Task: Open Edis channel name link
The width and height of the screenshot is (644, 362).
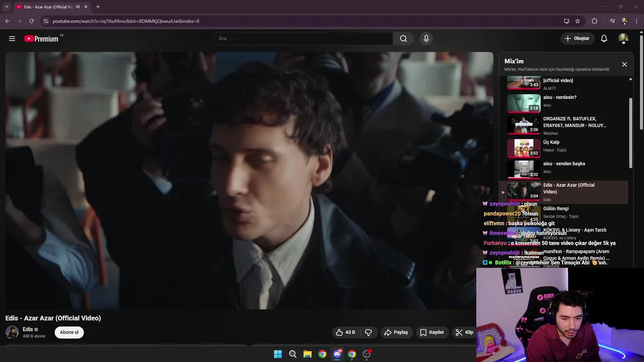Action: [28, 329]
